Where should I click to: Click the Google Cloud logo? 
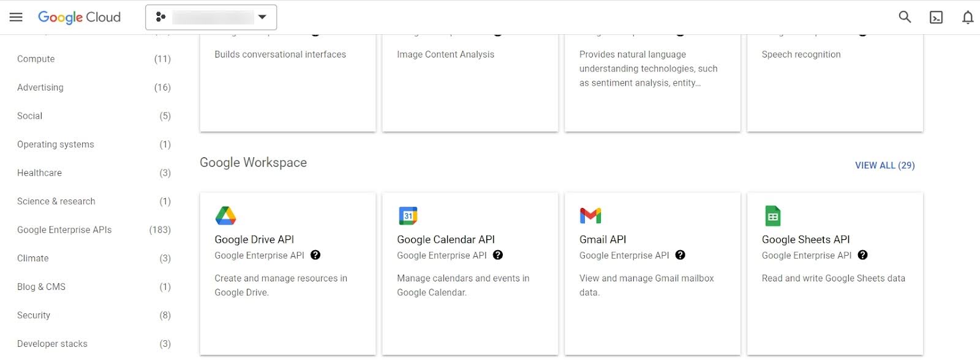tap(80, 17)
